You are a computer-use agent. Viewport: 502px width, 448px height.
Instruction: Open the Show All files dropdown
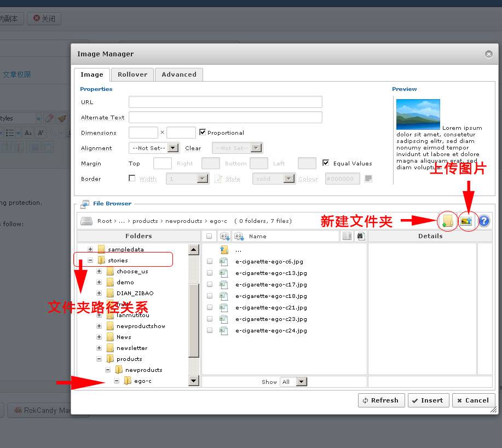tap(294, 382)
